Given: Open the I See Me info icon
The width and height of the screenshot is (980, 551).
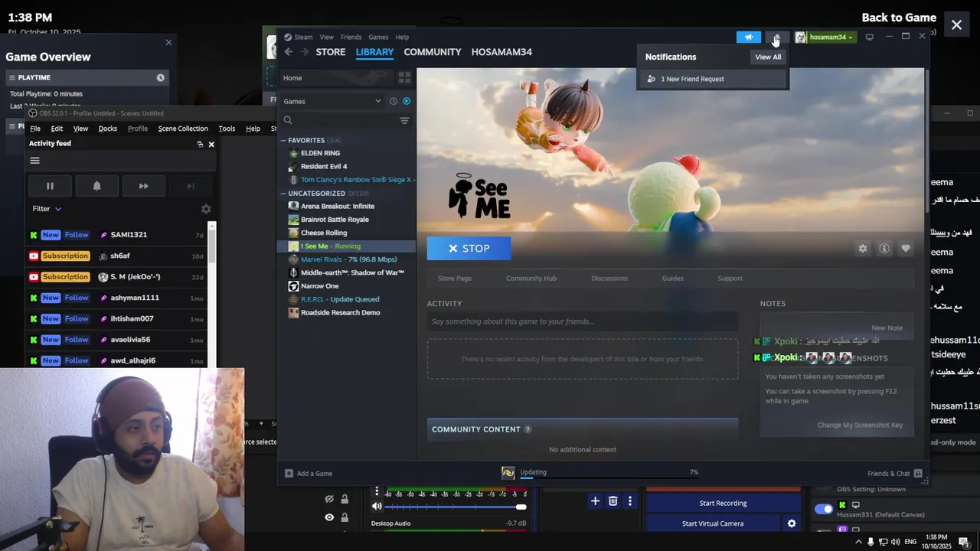Looking at the screenshot, I should point(884,249).
